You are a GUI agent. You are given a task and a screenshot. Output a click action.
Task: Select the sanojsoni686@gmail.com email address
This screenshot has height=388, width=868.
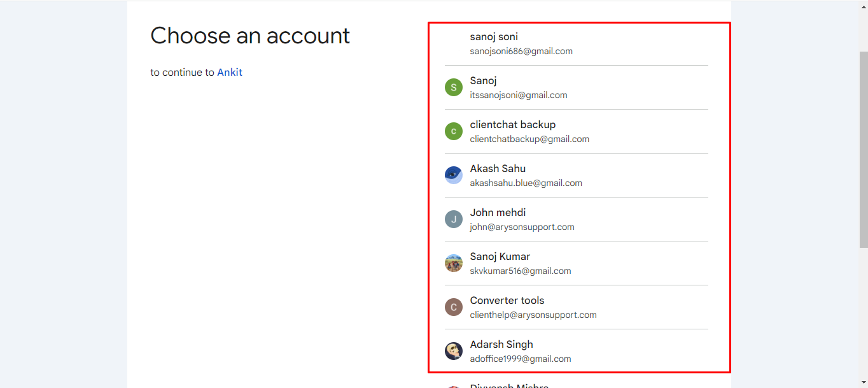point(521,51)
